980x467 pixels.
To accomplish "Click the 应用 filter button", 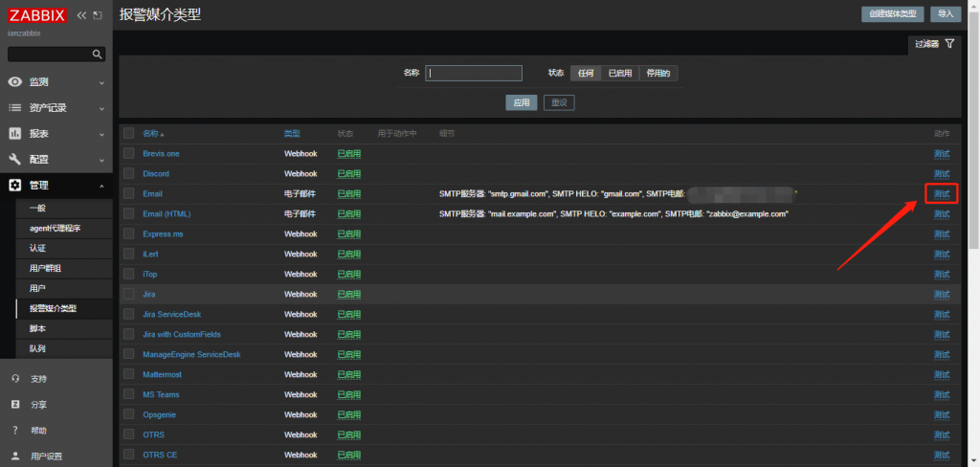I will [x=522, y=102].
